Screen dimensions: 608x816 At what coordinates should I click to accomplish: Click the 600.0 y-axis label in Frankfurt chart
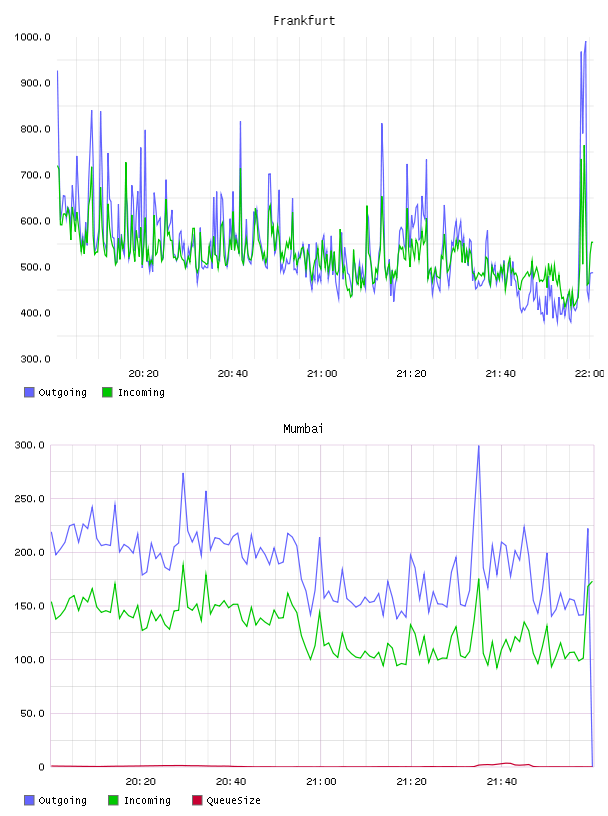point(35,221)
